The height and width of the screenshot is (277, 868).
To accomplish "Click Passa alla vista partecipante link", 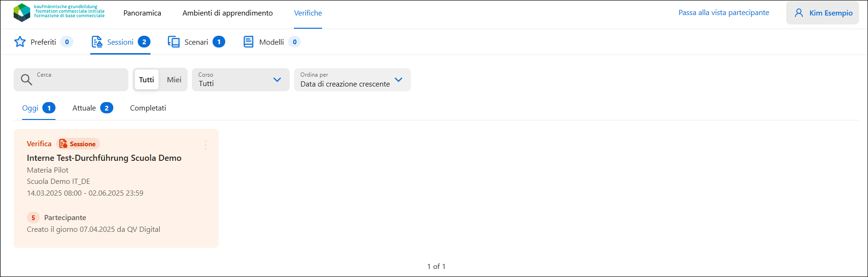I will tap(724, 13).
